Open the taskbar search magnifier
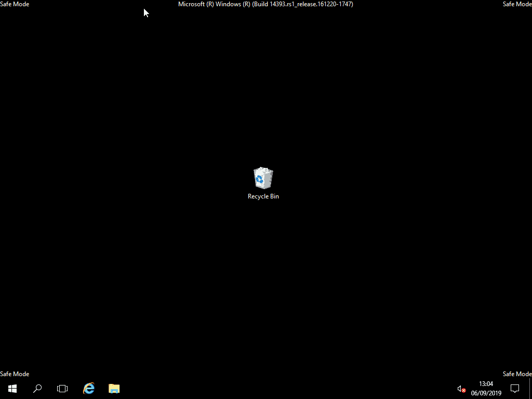 [37, 389]
